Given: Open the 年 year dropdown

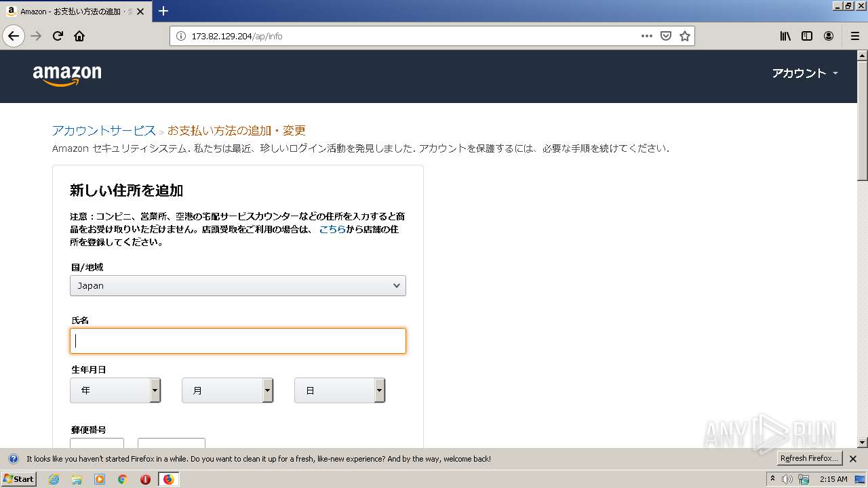Looking at the screenshot, I should point(115,390).
